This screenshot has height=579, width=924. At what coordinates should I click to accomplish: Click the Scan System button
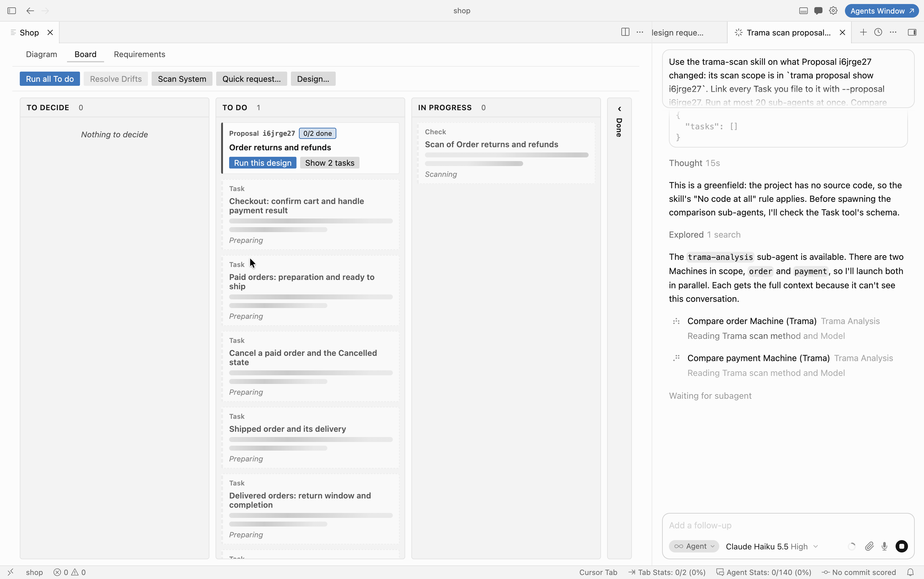pyautogui.click(x=182, y=79)
